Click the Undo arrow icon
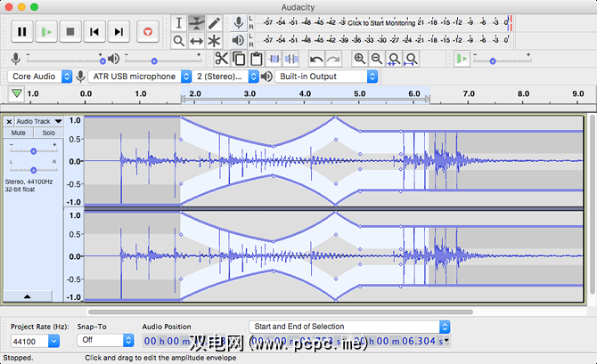 316,59
